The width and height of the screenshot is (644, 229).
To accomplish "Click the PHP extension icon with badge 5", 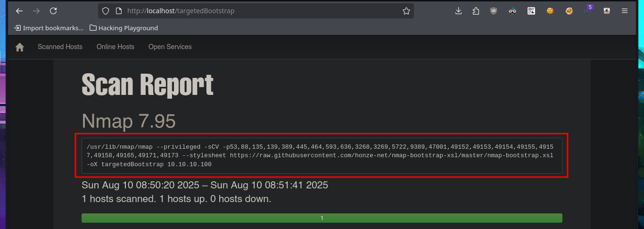I will 588,10.
